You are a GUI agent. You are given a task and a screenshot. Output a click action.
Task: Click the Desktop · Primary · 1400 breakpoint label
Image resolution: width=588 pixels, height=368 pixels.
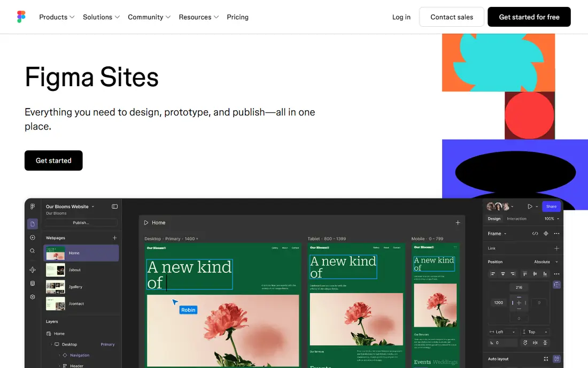[171, 239]
